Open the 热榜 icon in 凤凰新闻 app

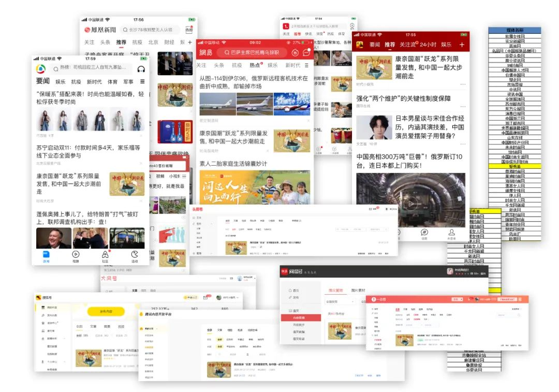189,30
